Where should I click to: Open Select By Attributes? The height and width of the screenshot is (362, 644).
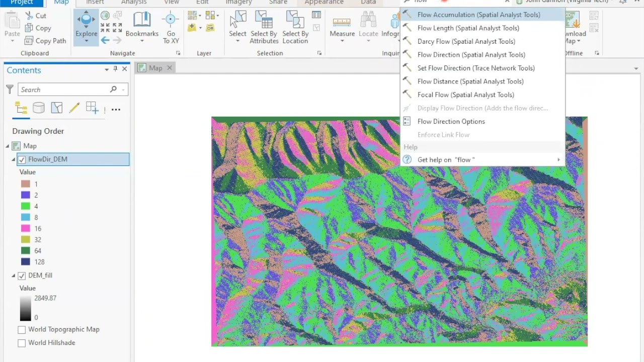pyautogui.click(x=264, y=28)
